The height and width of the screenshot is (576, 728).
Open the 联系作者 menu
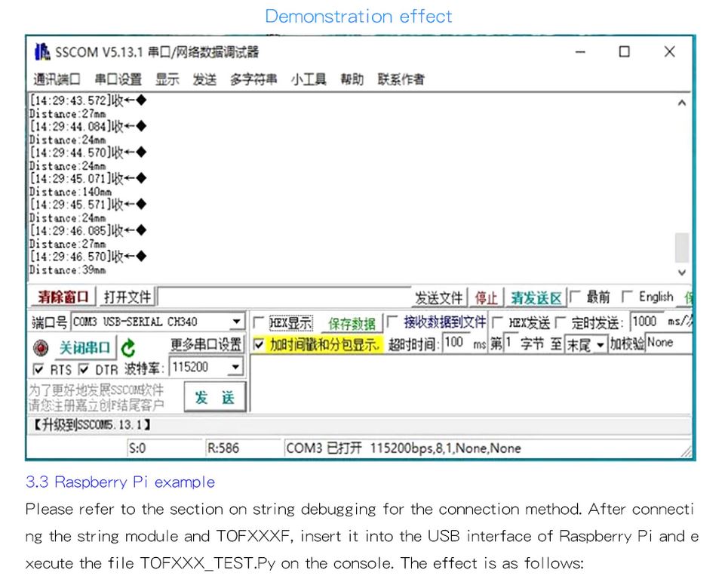click(x=401, y=79)
